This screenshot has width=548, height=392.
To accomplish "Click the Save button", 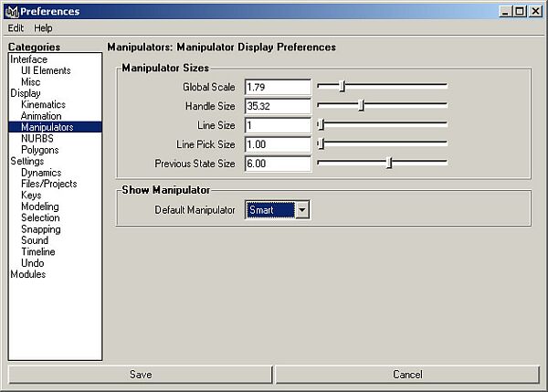I will (141, 375).
